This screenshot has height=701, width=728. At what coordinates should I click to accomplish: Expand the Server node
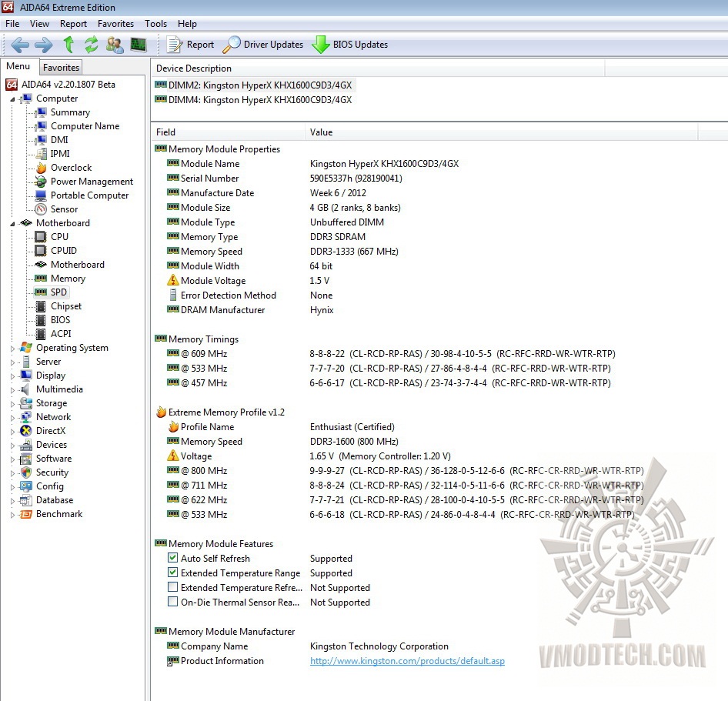tap(12, 362)
